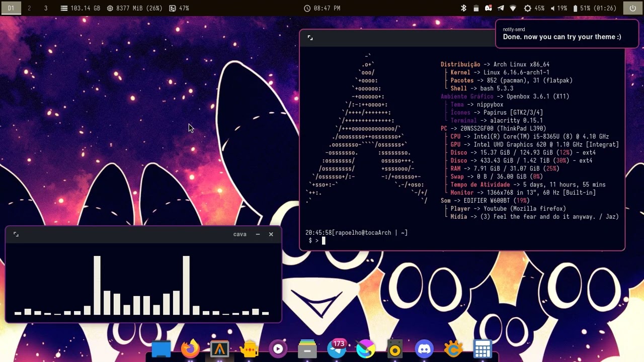Switch to workspace 3
Screen dimensions: 644x362
(46, 8)
